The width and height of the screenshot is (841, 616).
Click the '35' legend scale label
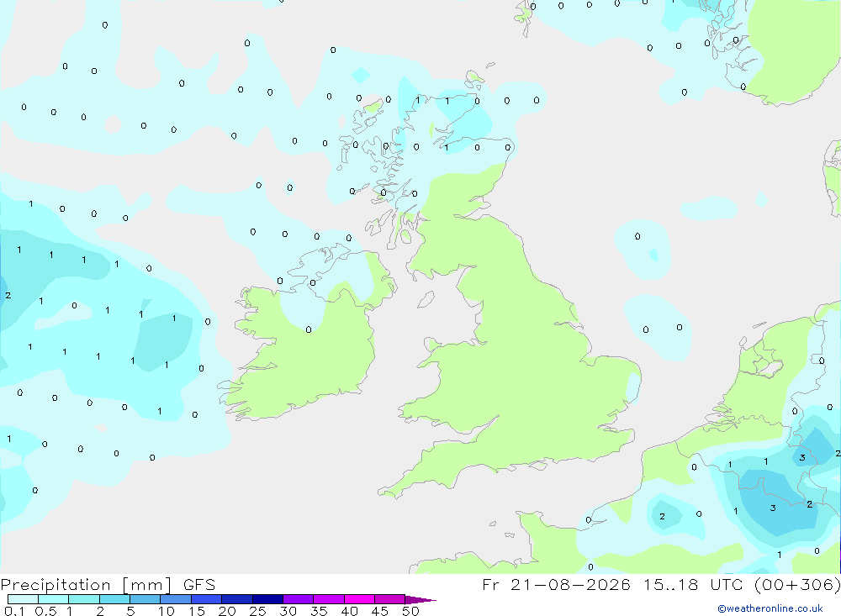point(319,611)
